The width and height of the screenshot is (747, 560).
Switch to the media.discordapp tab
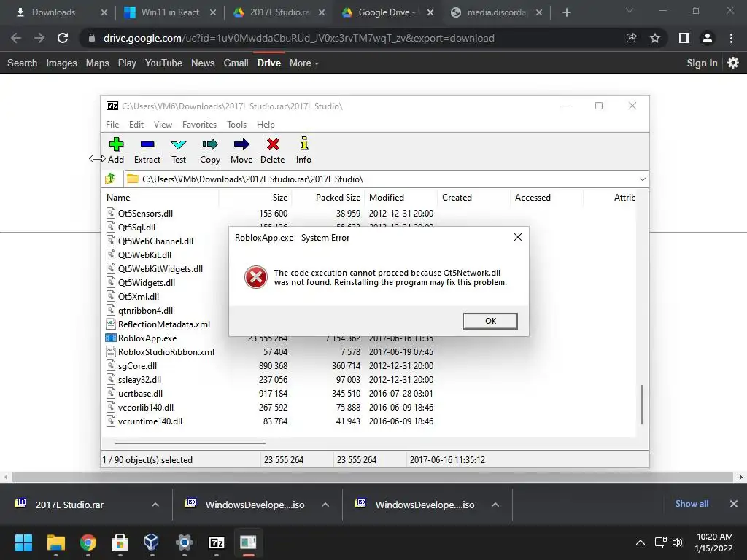click(497, 12)
